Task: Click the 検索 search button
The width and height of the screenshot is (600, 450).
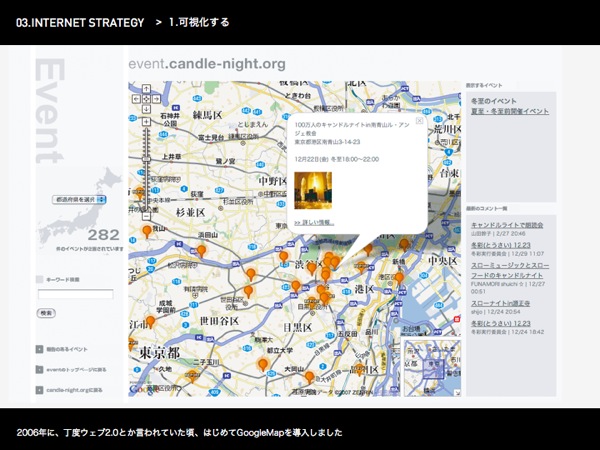Action: click(x=46, y=313)
